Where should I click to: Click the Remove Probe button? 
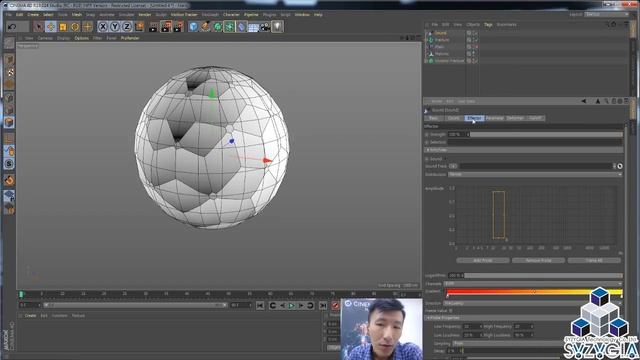pyautogui.click(x=538, y=260)
